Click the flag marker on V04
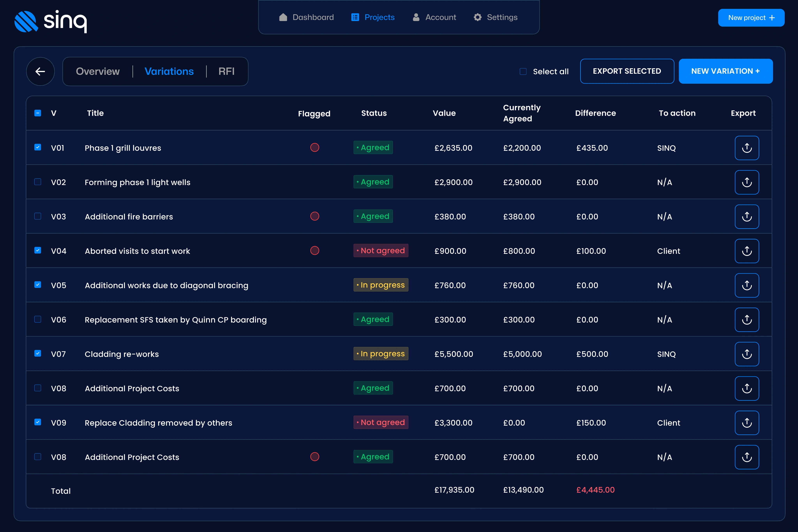Image resolution: width=798 pixels, height=532 pixels. click(314, 250)
